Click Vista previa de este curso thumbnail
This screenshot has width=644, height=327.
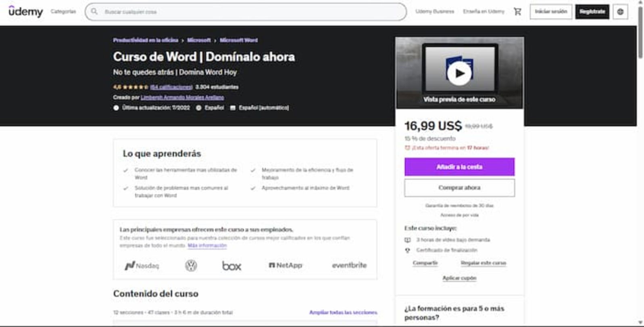(459, 73)
